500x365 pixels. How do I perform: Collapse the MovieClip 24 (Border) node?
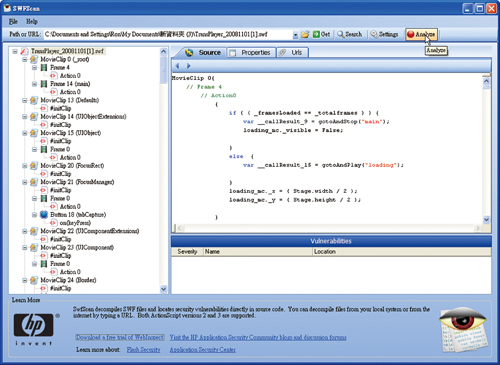click(25, 280)
